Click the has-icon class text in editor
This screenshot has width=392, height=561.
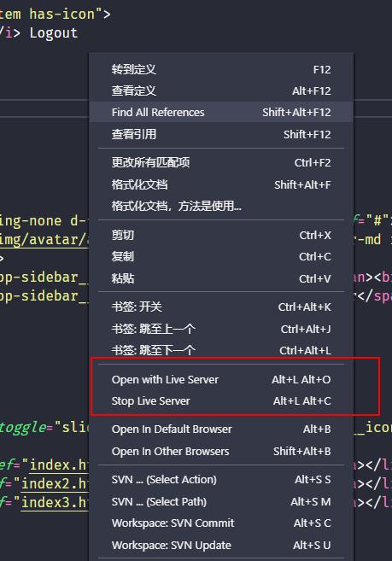pyautogui.click(x=62, y=15)
